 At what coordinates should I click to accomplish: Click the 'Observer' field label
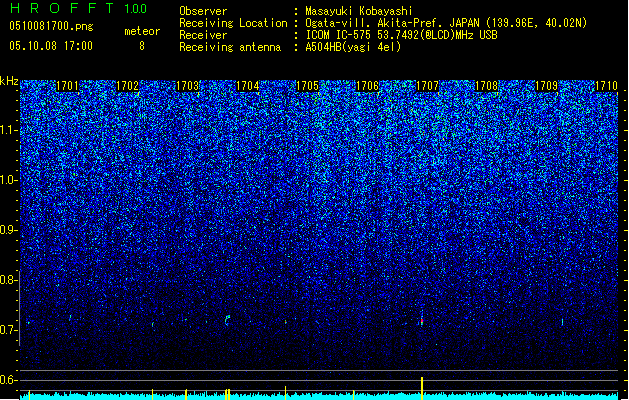tap(203, 11)
